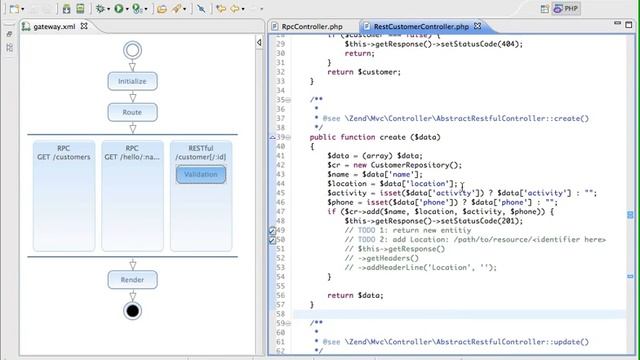Click the task marker on line 50

click(272, 240)
